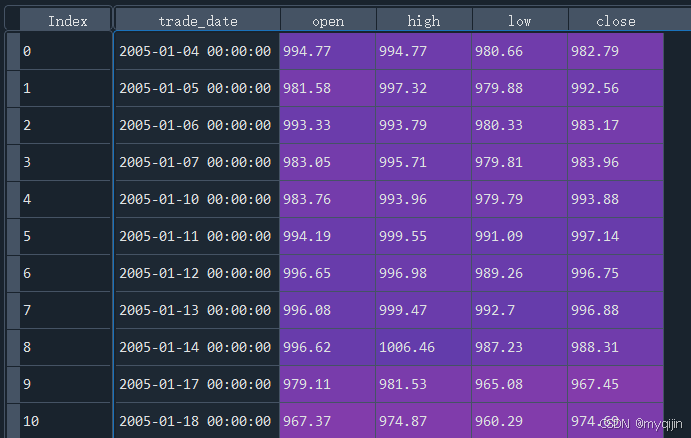Click low value 979.79
Viewport: 691px width, 438px height.
[x=520, y=199]
